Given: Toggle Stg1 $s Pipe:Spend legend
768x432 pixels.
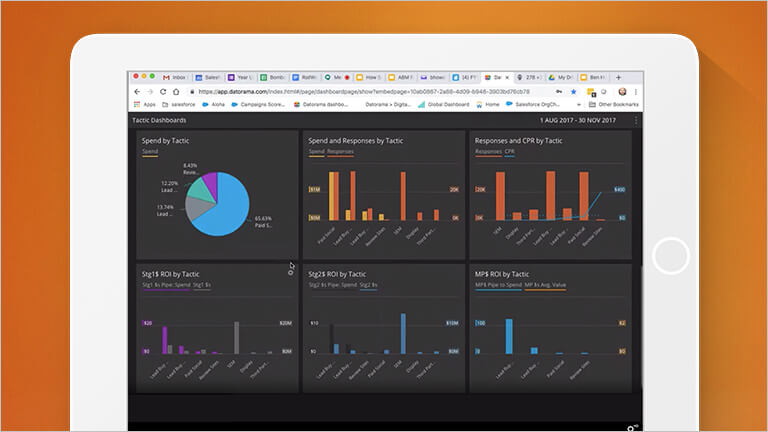Looking at the screenshot, I should click(x=166, y=285).
